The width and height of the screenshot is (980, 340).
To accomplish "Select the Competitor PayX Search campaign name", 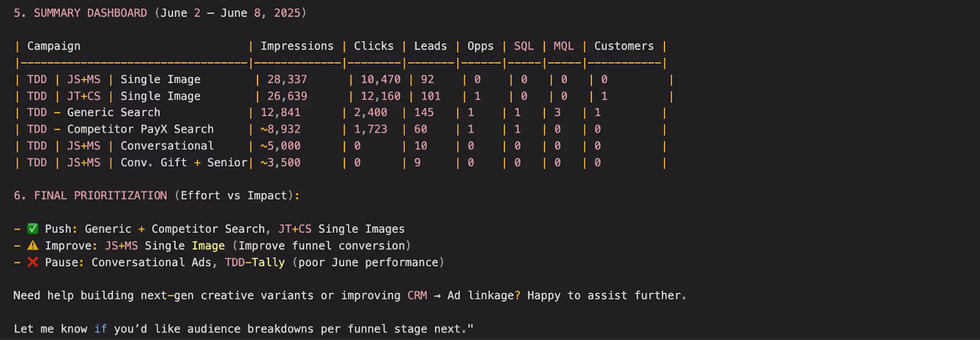I will (140, 129).
